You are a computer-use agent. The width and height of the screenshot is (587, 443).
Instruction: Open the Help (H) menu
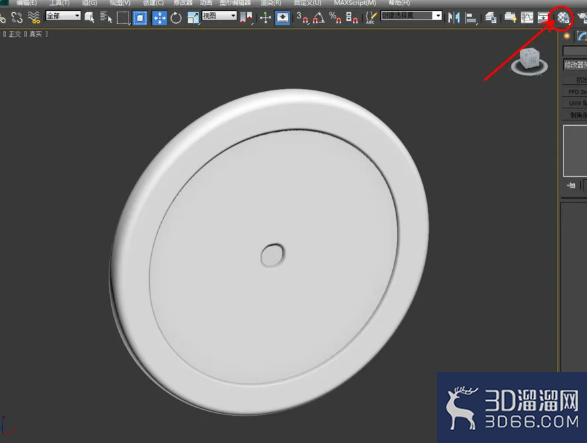399,3
